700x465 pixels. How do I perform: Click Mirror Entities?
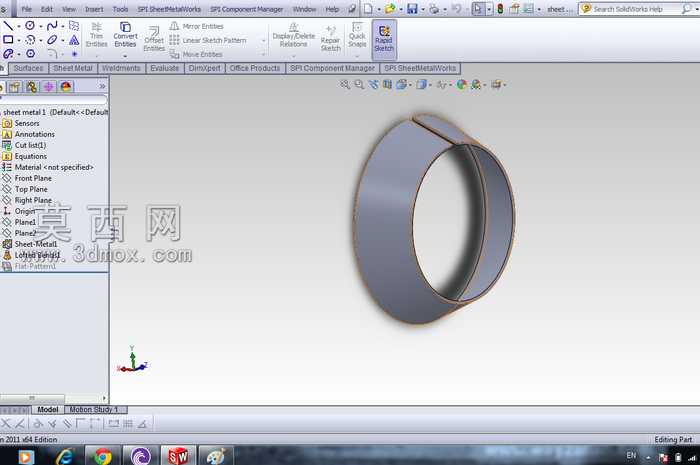(x=196, y=26)
